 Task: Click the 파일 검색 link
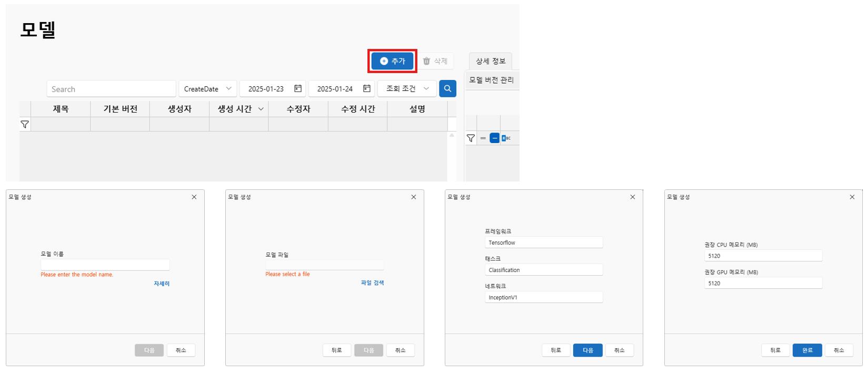[372, 283]
